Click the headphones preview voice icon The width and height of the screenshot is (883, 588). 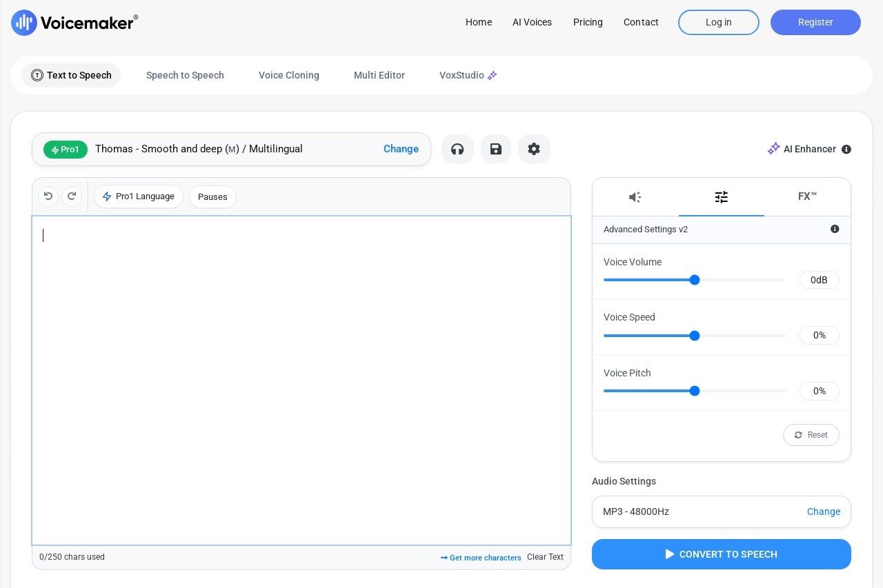pos(457,149)
